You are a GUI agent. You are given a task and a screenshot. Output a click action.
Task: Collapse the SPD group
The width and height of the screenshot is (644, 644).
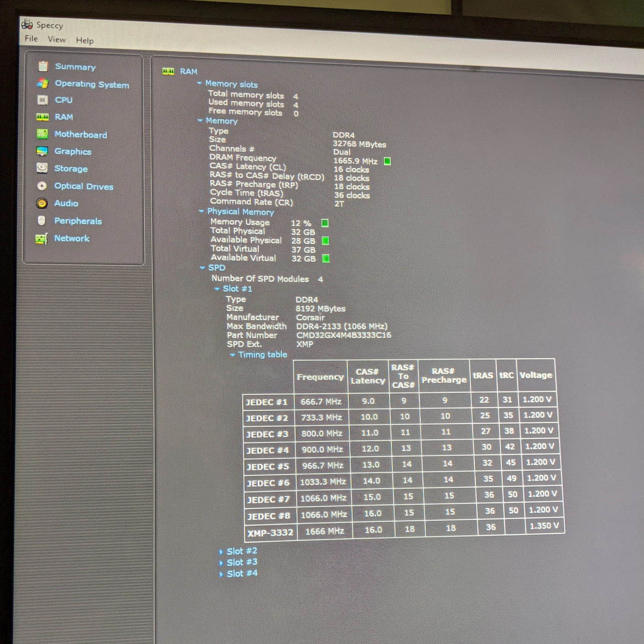coord(202,267)
